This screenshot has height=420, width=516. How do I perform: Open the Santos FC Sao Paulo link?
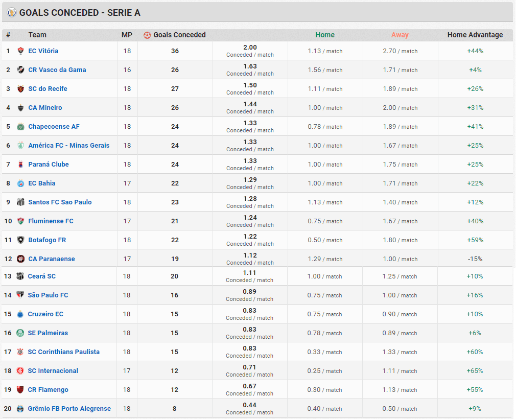tap(60, 202)
